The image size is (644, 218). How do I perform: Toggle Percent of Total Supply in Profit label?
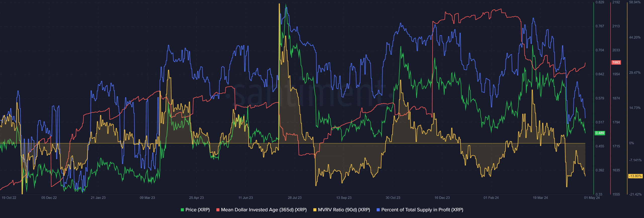click(422, 210)
